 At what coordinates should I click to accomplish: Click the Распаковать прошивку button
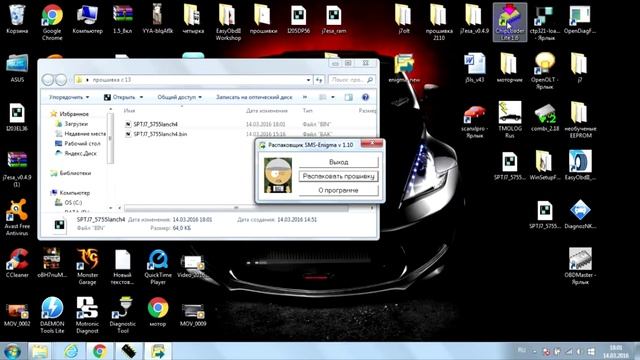(338, 176)
